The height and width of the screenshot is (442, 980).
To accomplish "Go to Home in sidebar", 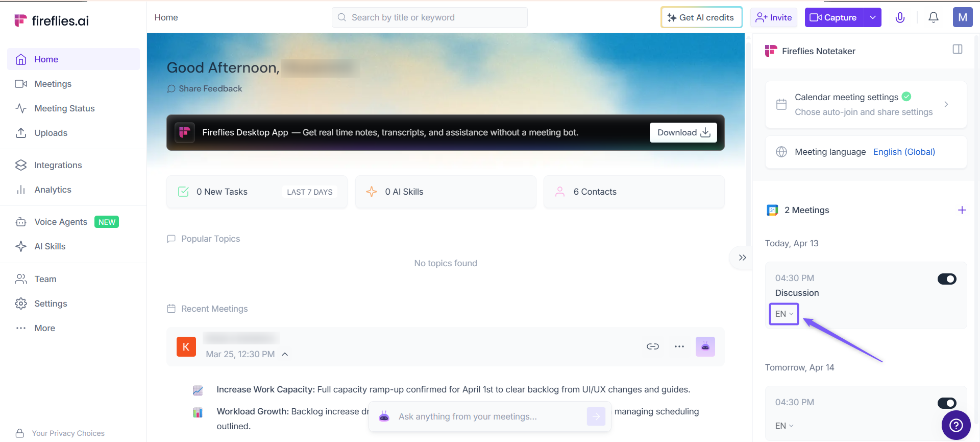I will coord(73,59).
